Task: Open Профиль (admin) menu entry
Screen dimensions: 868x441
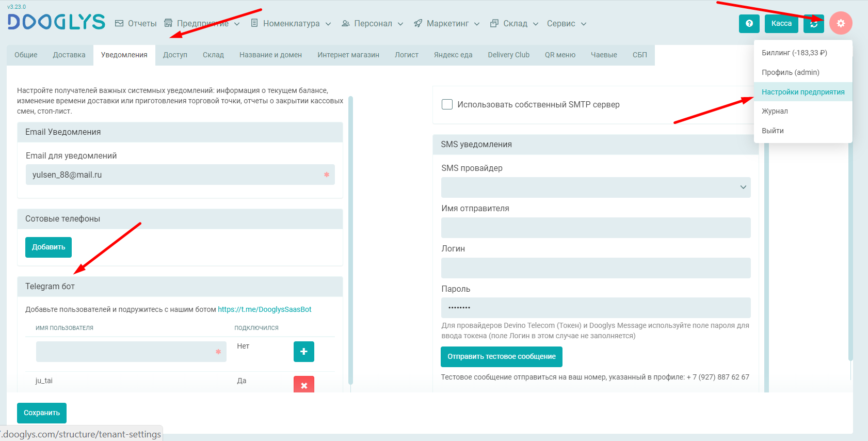Action: pyautogui.click(x=803, y=72)
